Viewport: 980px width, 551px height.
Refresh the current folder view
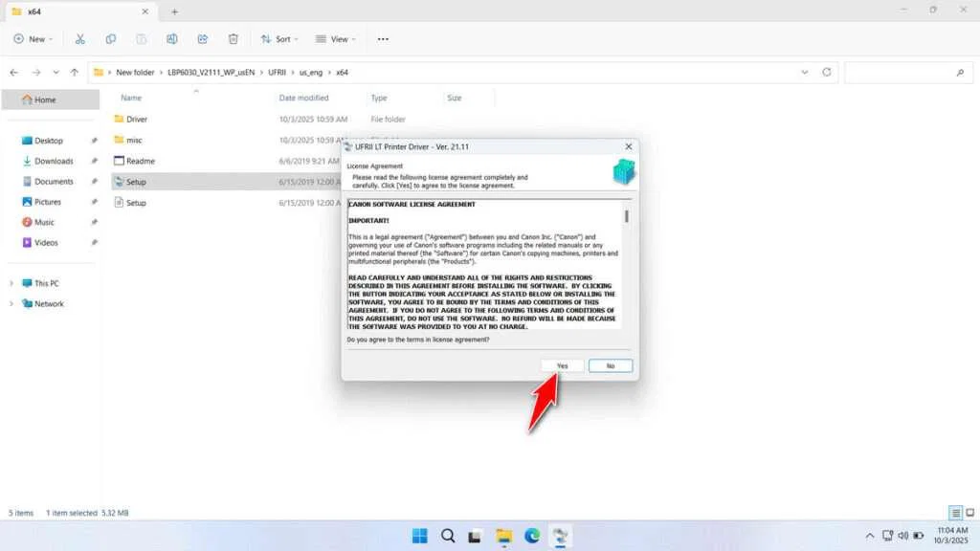coord(827,73)
